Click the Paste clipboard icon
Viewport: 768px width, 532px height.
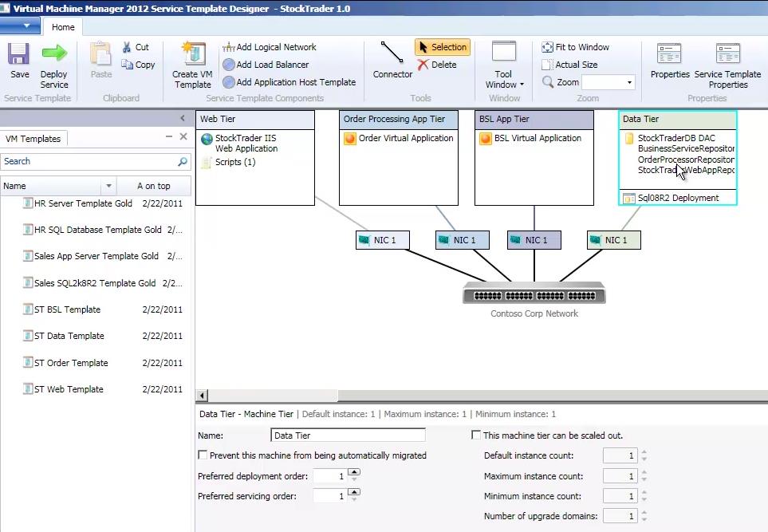[101, 54]
